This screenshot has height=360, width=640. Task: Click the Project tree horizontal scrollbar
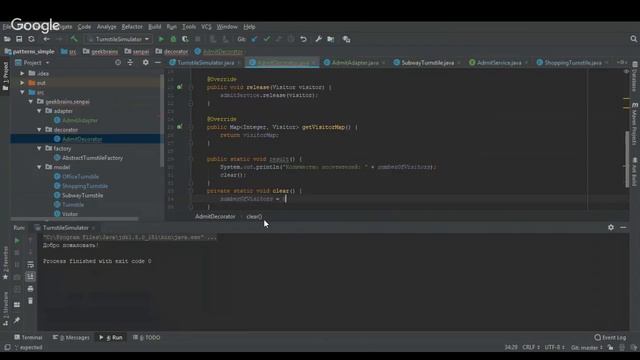click(x=75, y=219)
